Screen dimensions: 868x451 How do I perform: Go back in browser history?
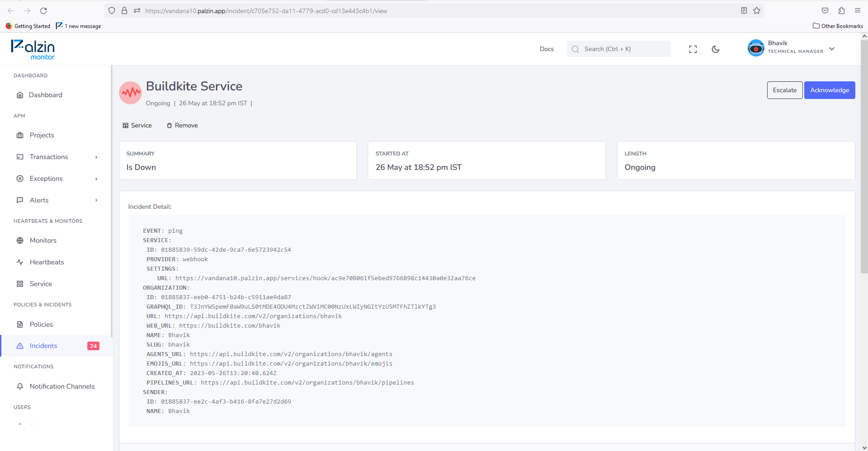pyautogui.click(x=11, y=10)
